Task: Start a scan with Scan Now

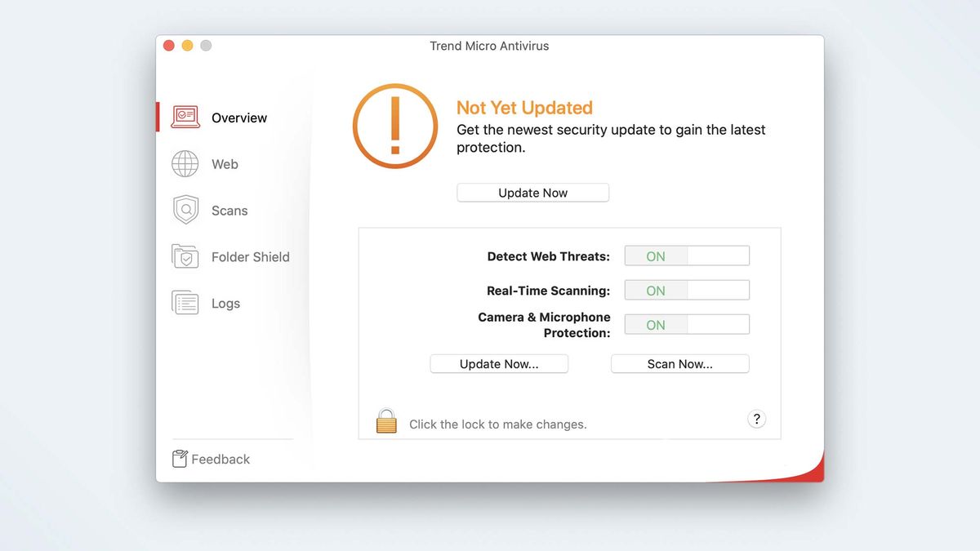Action: [679, 363]
